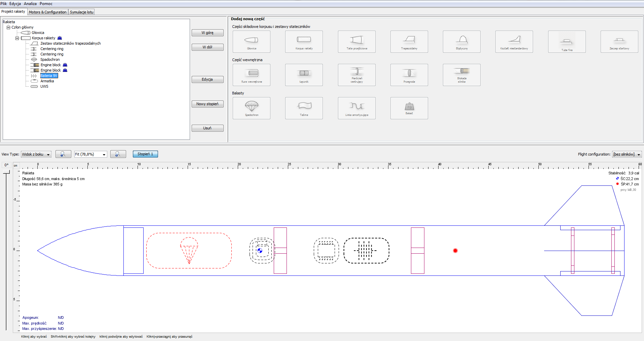Add a Pierścień centrujący component
This screenshot has width=644, height=341.
coord(356,75)
